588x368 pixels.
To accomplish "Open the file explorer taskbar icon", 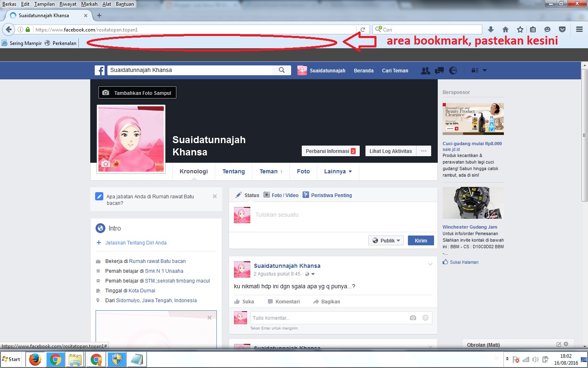I will [76, 359].
